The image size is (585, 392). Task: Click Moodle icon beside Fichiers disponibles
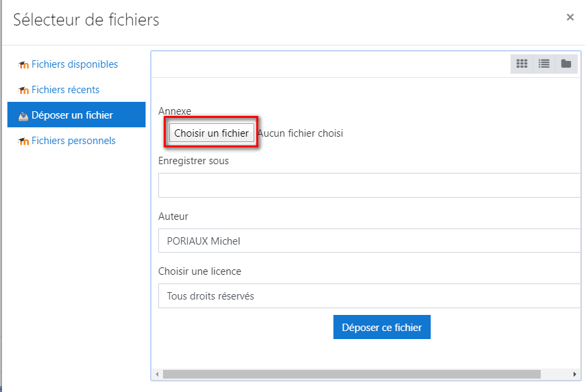(23, 65)
